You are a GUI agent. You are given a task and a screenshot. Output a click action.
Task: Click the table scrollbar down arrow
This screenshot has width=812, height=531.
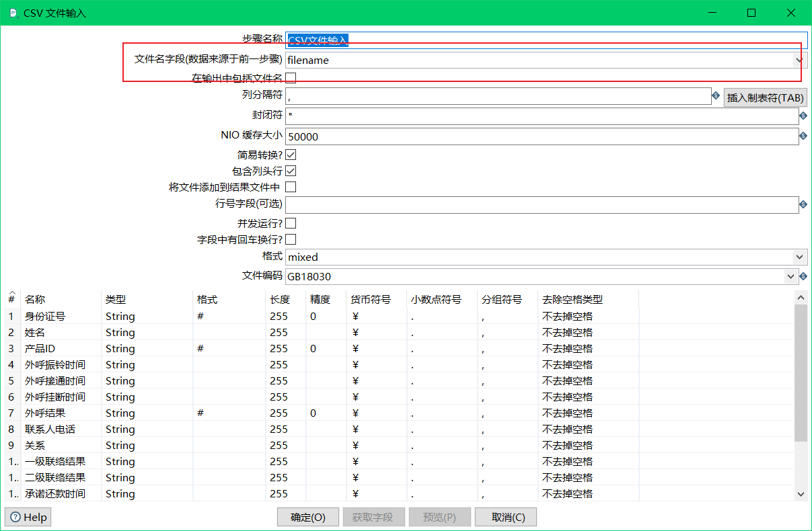(x=801, y=494)
